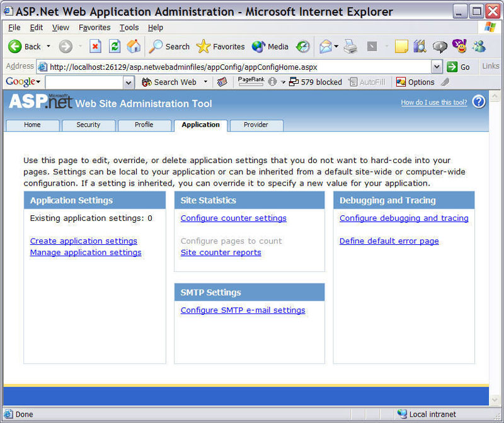Image resolution: width=504 pixels, height=423 pixels.
Task: Click Configure SMTP e-mail settings
Action: (x=243, y=310)
